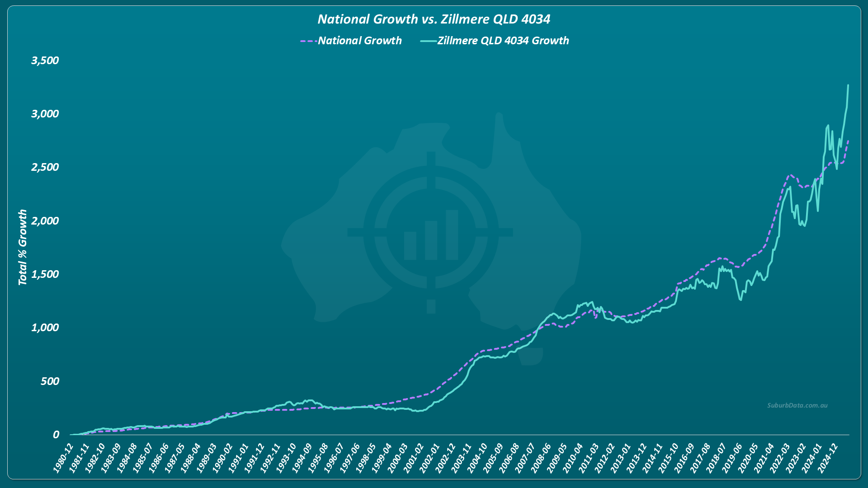Screen dimensions: 868x488
Task: Click the 3,500 y-axis label
Action: (45, 61)
